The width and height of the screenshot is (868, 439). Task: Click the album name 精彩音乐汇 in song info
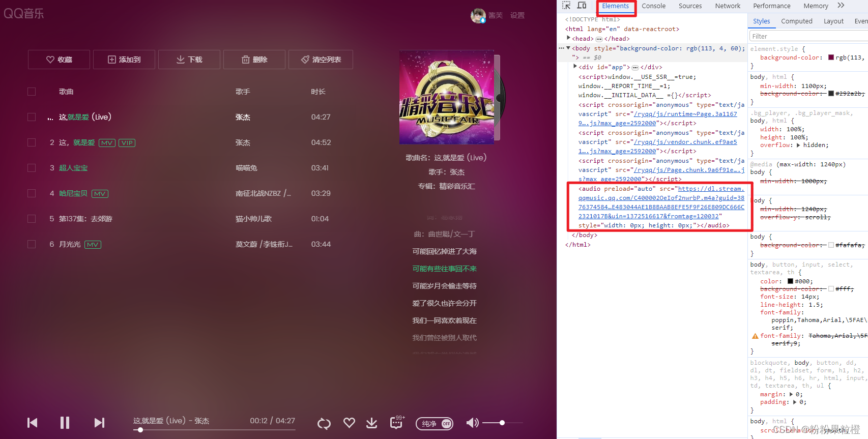coord(457,186)
